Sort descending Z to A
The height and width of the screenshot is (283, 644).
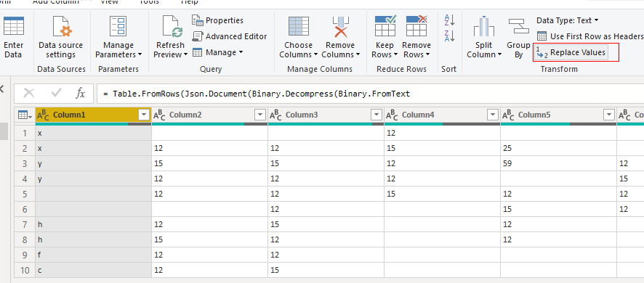pyautogui.click(x=449, y=36)
